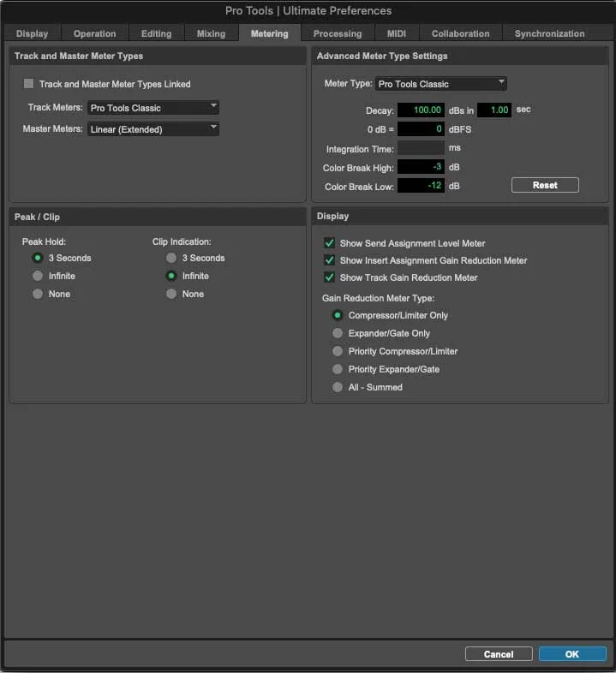
Task: Go to the Editing tab
Action: (157, 33)
